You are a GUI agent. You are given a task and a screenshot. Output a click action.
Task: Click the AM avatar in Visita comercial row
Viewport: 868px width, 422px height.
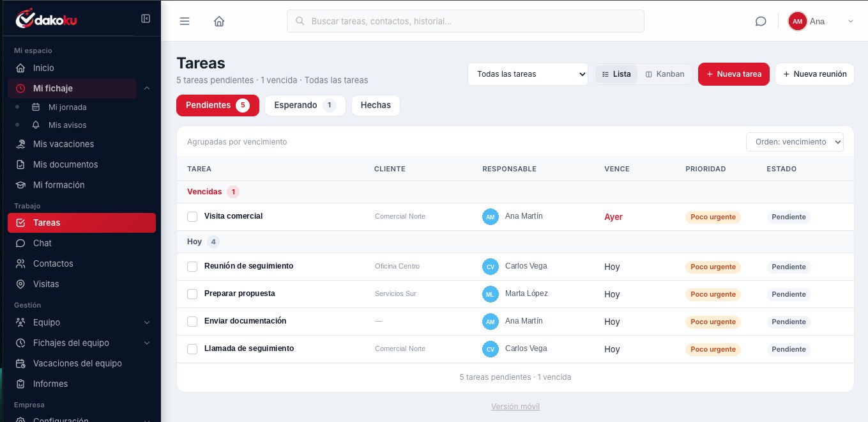pos(491,217)
